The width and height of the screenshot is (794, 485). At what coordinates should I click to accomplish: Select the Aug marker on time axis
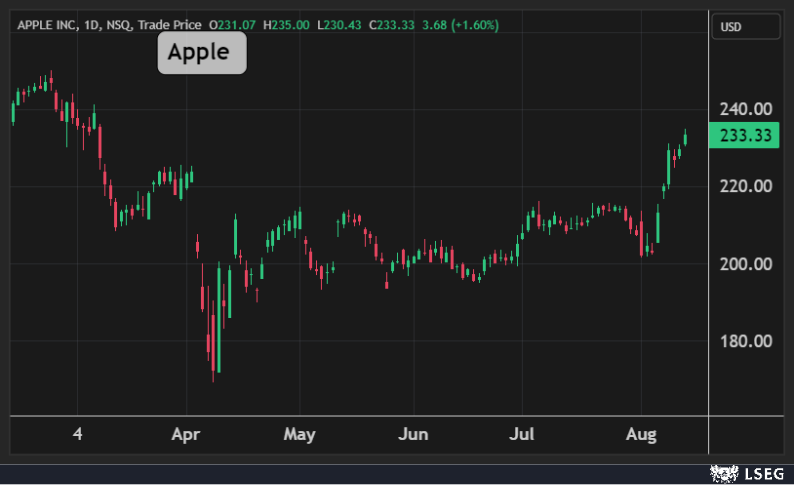(641, 434)
